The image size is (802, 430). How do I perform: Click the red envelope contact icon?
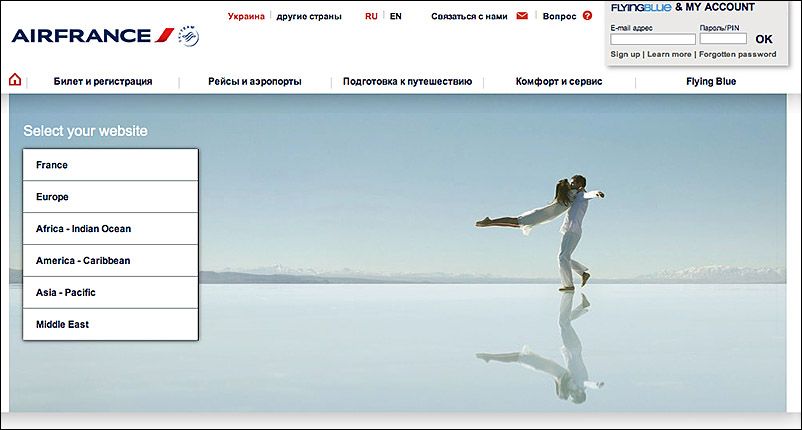click(x=522, y=16)
